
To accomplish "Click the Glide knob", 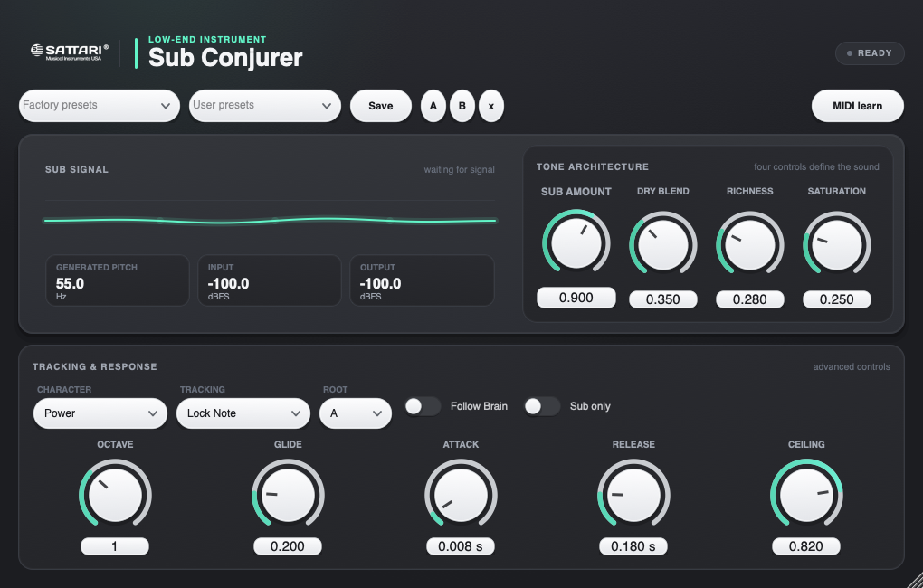I will (288, 495).
